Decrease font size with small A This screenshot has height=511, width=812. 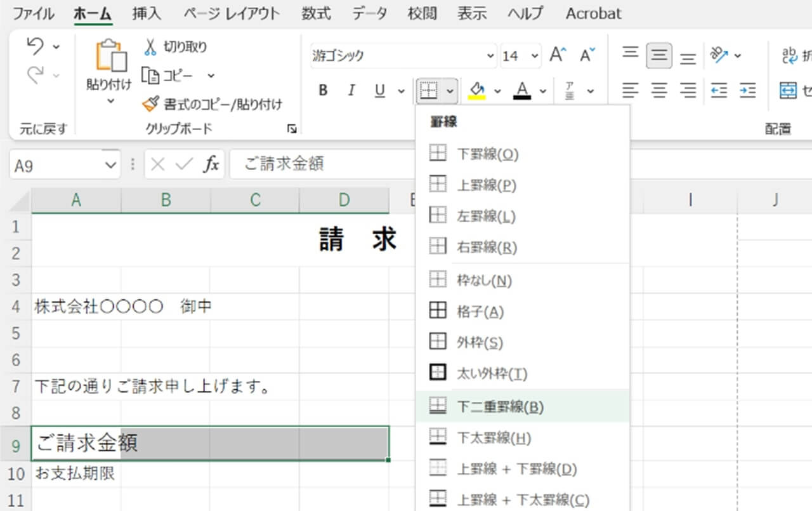click(587, 55)
